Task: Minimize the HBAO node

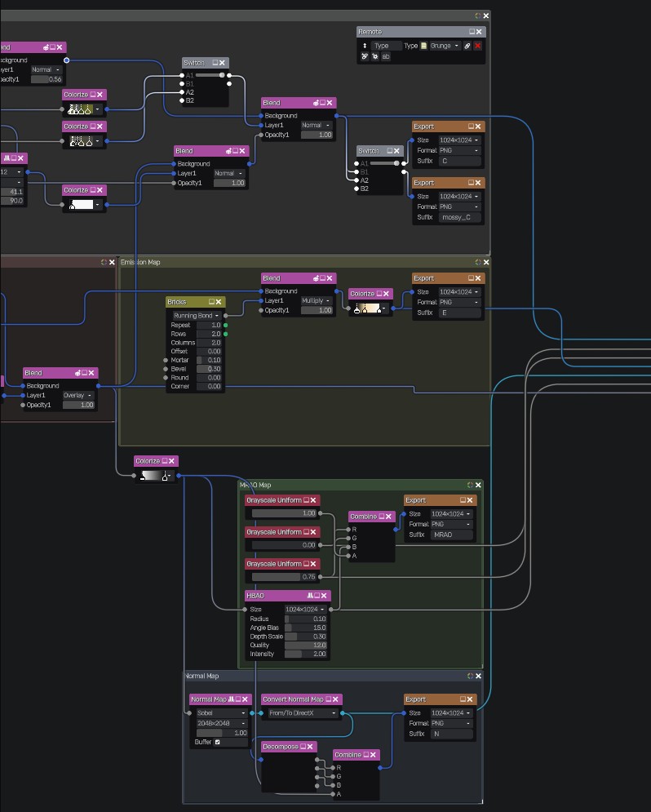Action: (317, 596)
